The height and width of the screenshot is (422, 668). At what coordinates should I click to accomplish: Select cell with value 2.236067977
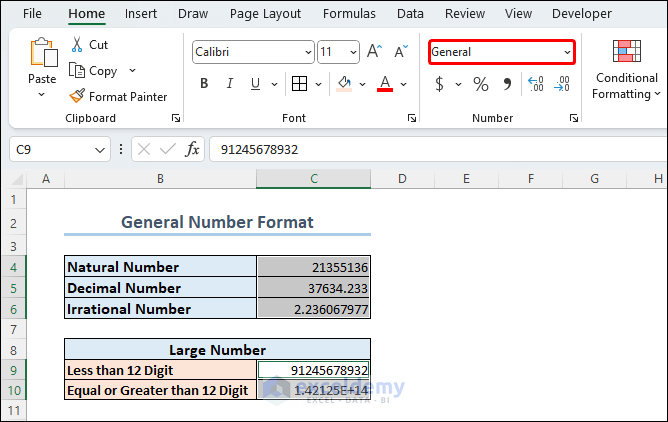(314, 309)
